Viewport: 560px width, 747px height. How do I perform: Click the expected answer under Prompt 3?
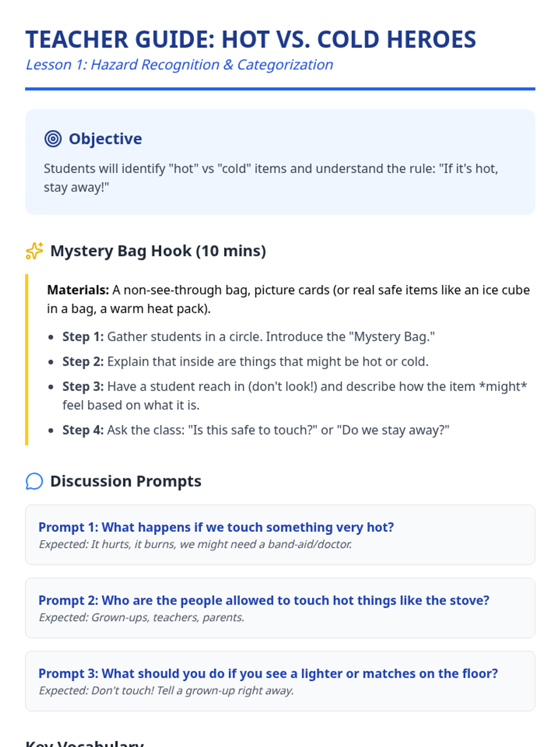(x=166, y=691)
